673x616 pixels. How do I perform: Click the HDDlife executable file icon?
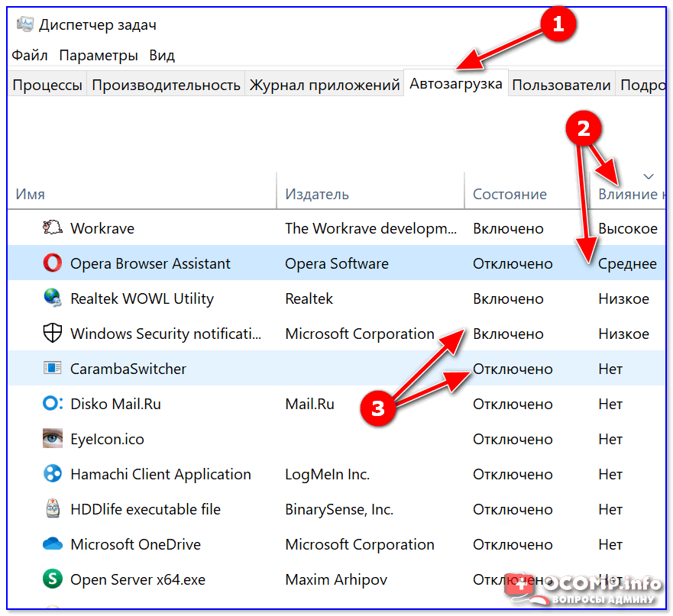pyautogui.click(x=53, y=508)
